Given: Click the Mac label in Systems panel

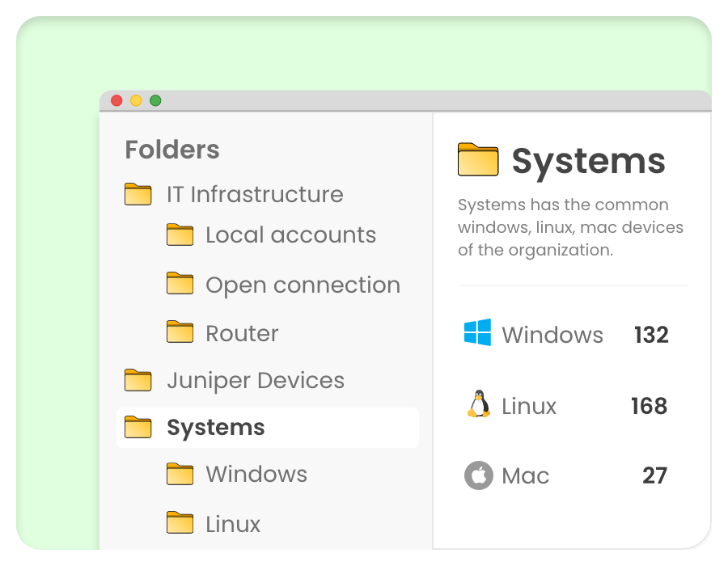Looking at the screenshot, I should click(525, 476).
